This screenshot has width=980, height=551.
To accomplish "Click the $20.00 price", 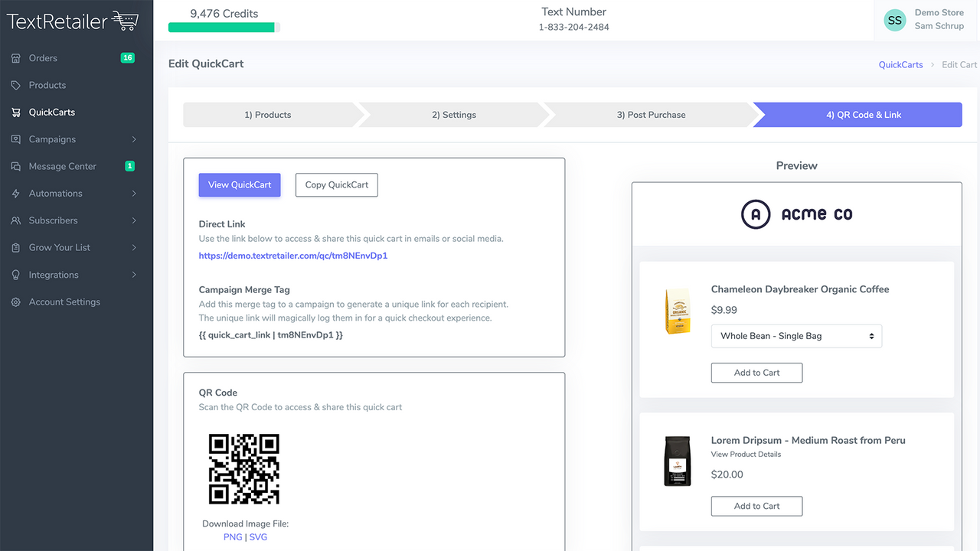I will tap(727, 474).
